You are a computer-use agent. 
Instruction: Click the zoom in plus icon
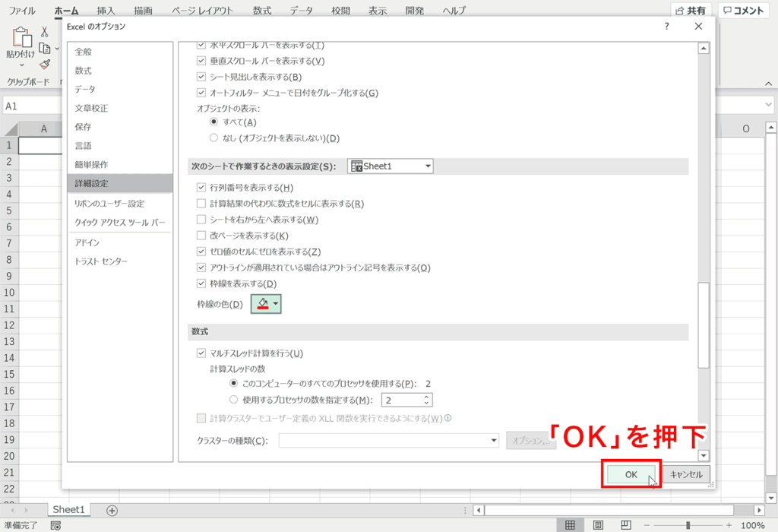point(729,525)
